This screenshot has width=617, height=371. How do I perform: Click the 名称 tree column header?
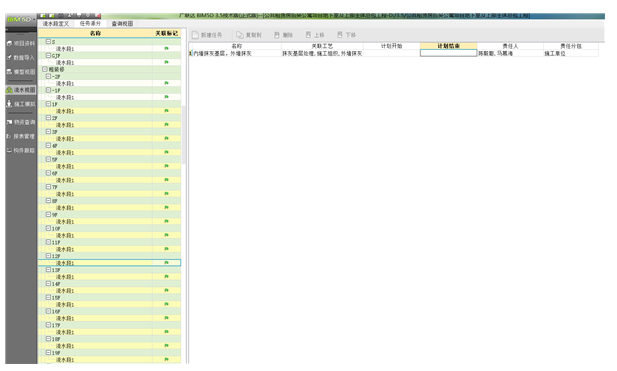pos(95,33)
